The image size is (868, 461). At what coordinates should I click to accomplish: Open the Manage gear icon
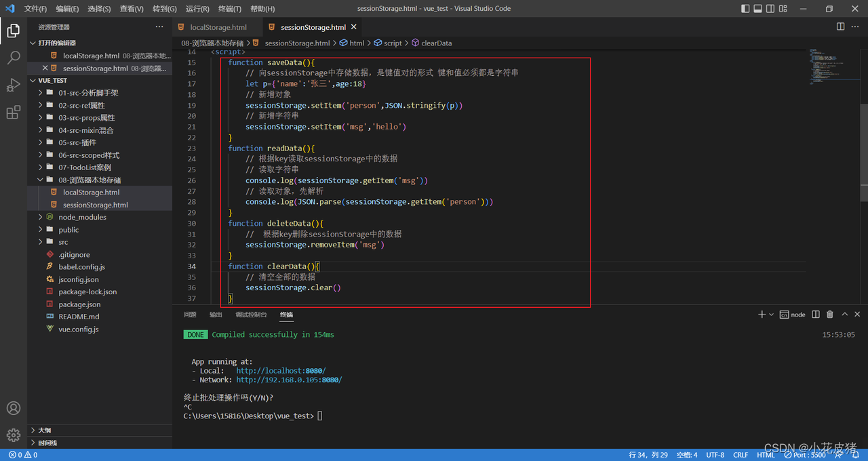tap(14, 435)
